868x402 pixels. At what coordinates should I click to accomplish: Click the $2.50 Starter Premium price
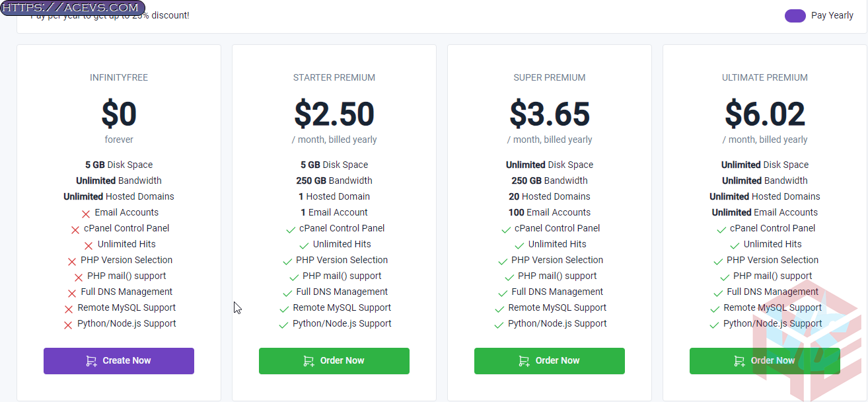334,114
